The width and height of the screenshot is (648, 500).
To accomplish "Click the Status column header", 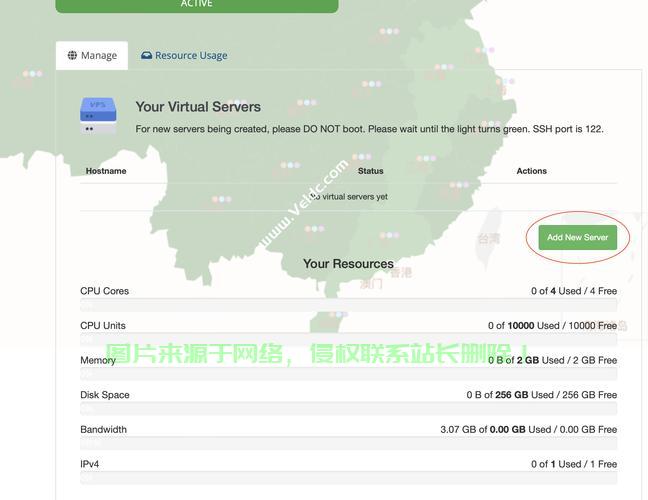I will 370,171.
